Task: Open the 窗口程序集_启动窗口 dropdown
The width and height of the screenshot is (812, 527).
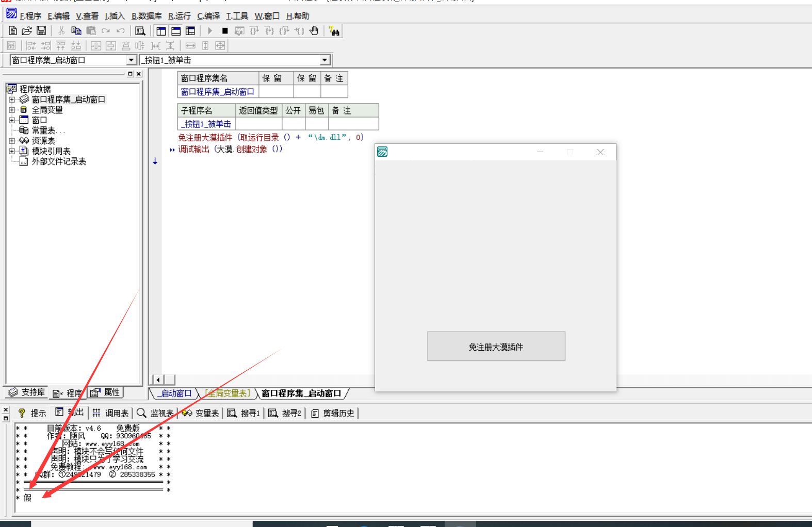Action: pos(131,60)
